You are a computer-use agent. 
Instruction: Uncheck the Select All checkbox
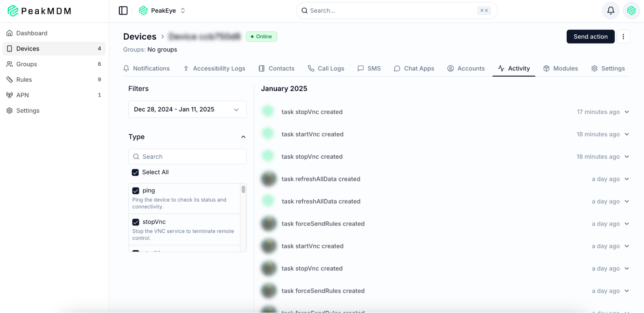(135, 172)
